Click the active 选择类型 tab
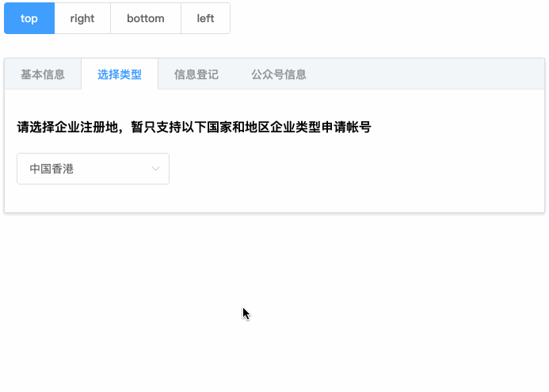549x392 pixels. (x=120, y=74)
